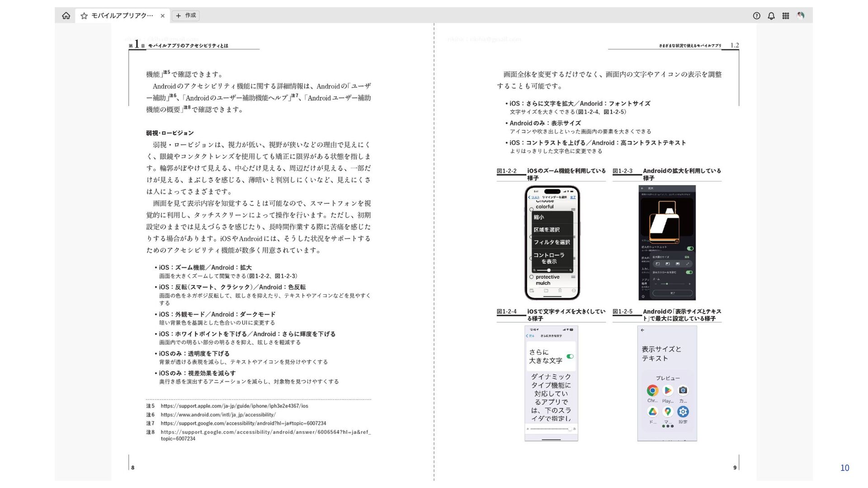This screenshot has height=488, width=868.
Task: Select the モバイルアプリアク… document tab
Action: [x=122, y=16]
